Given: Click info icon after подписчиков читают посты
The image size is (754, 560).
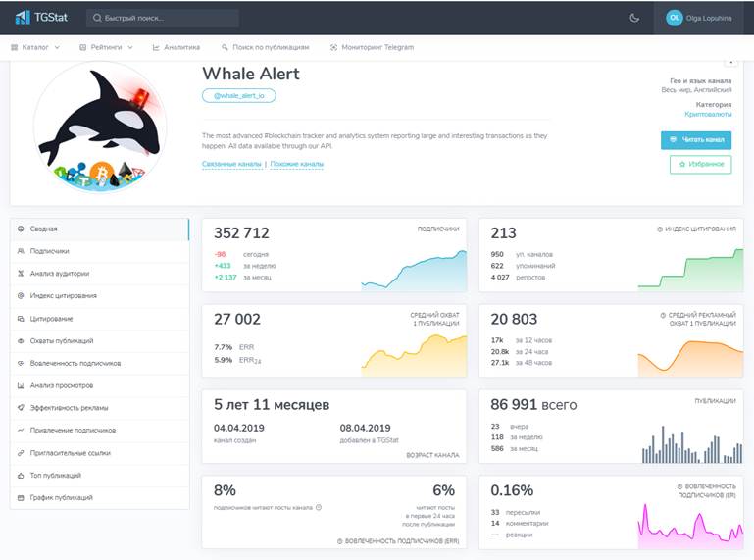Looking at the screenshot, I should point(319,507).
